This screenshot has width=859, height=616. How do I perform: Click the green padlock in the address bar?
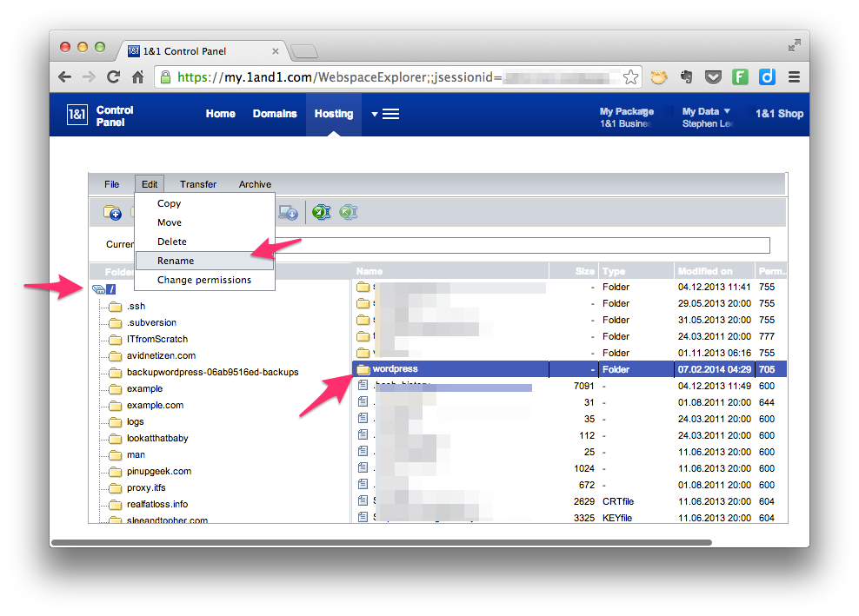tap(165, 77)
